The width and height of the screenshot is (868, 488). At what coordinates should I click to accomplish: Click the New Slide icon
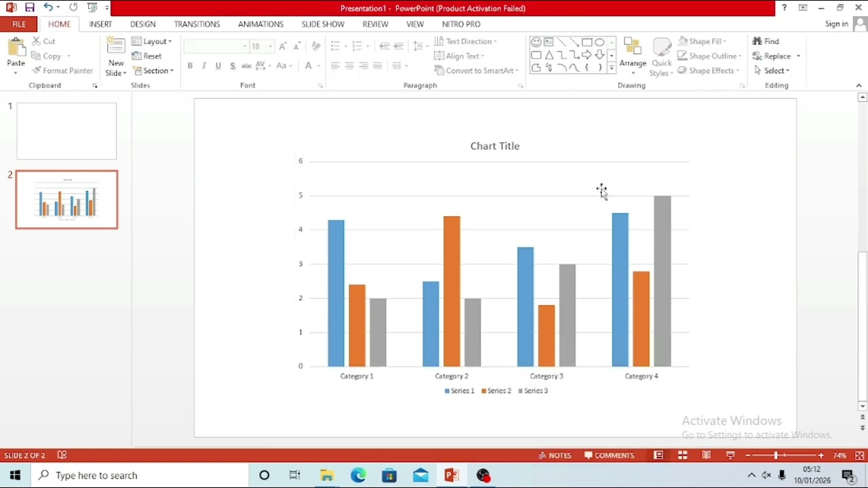pos(116,47)
